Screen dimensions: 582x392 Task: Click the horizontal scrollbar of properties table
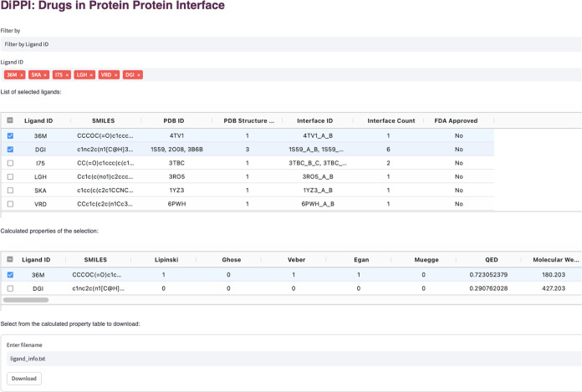point(26,300)
